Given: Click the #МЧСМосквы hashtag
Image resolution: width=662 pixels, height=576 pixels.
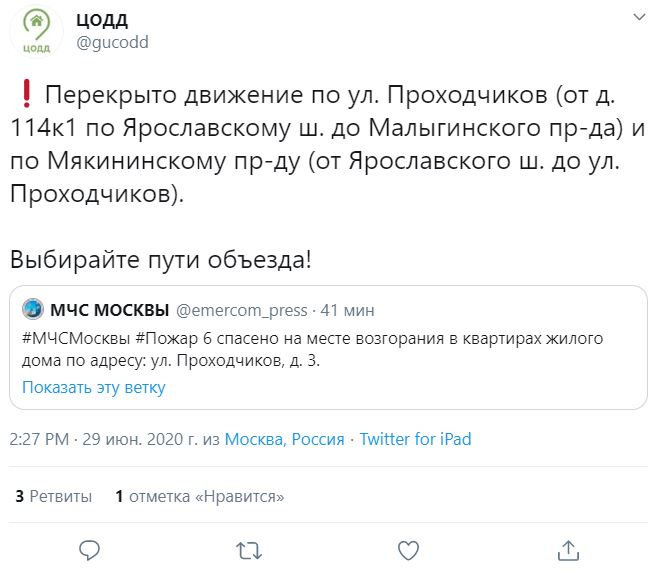Looking at the screenshot, I should click(74, 336).
